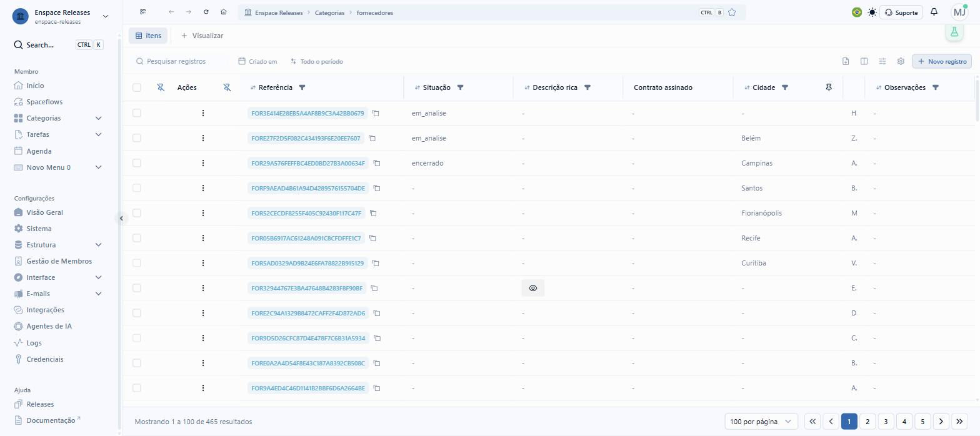Navigate forward with right arrow icon
This screenshot has width=980, height=436.
point(189,12)
